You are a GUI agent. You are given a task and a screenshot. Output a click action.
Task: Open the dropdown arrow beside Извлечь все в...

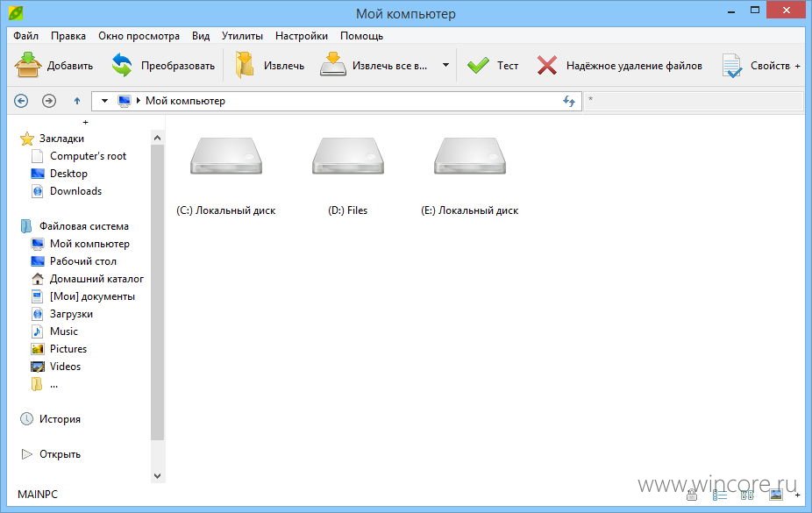coord(445,65)
